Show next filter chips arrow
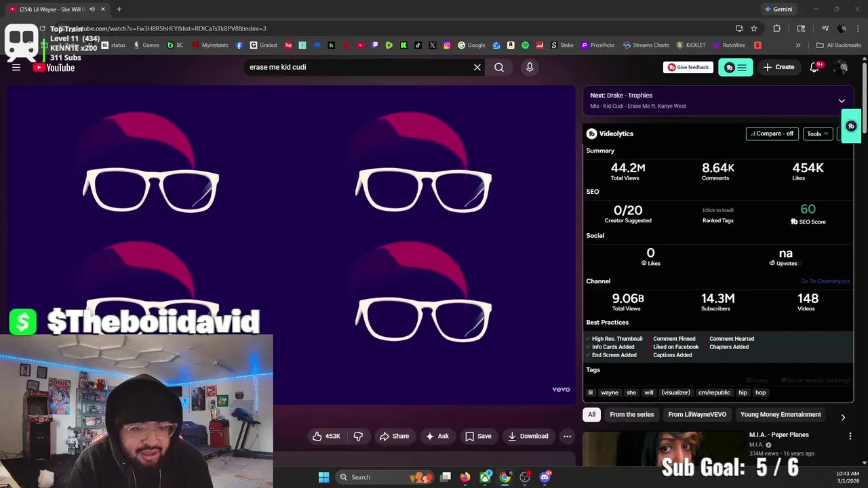 coord(843,418)
